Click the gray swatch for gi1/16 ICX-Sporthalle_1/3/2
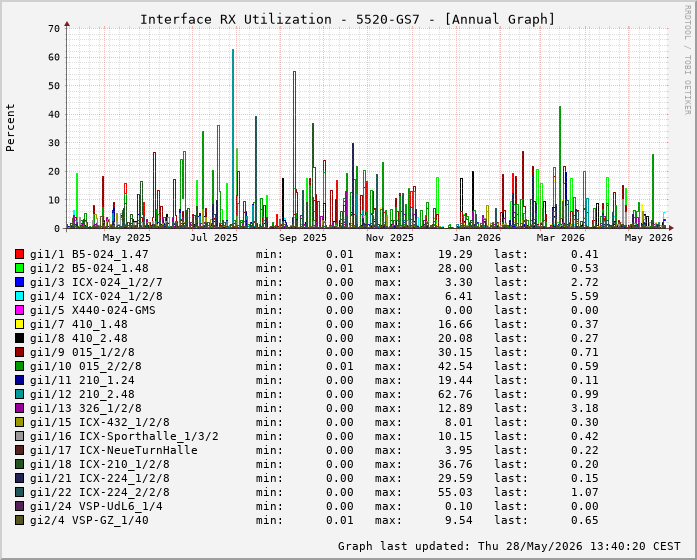 coord(19,436)
